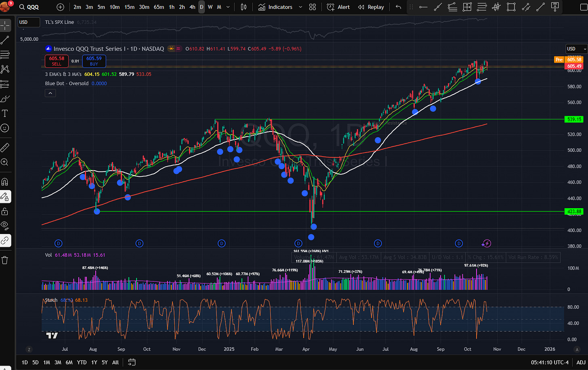Click the blue 605.59 BUY button
Screen dimensions: 588x370
click(94, 61)
